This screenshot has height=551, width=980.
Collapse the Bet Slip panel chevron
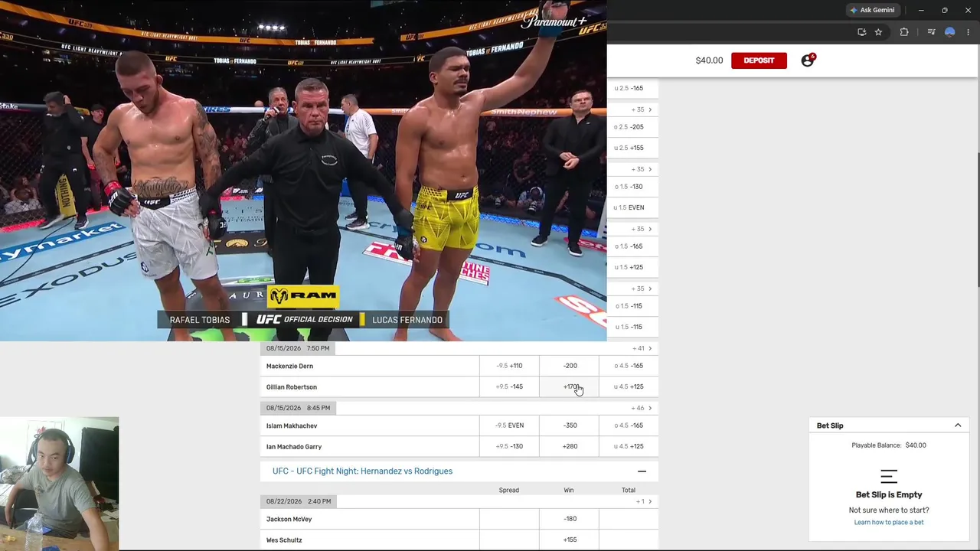click(x=958, y=425)
